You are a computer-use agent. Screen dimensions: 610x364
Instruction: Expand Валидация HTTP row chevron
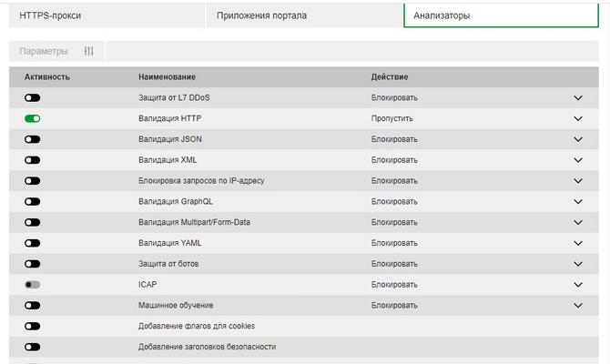coord(577,118)
